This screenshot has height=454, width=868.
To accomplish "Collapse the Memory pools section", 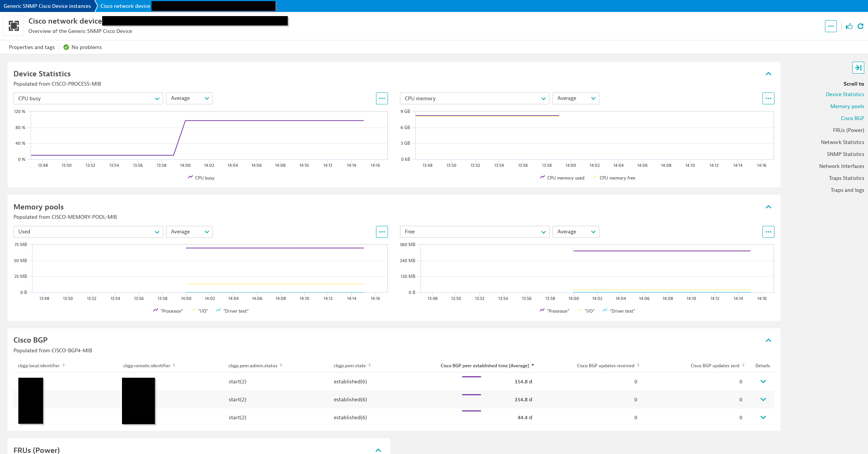I will [768, 207].
